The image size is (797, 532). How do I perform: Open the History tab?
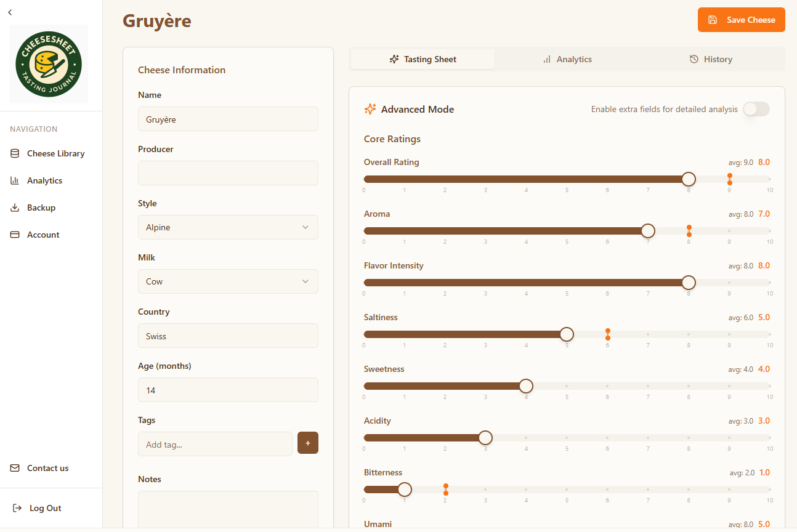coord(711,59)
